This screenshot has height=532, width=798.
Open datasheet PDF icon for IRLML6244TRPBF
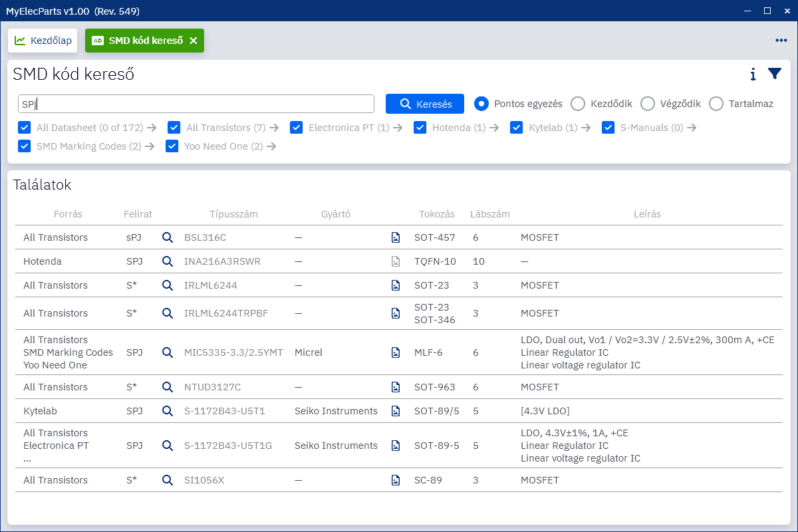[x=396, y=313]
